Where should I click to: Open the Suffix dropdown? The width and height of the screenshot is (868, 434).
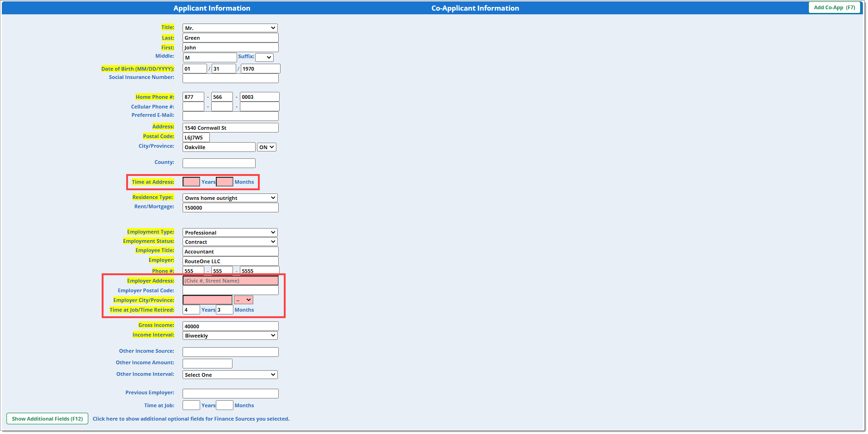(x=264, y=57)
